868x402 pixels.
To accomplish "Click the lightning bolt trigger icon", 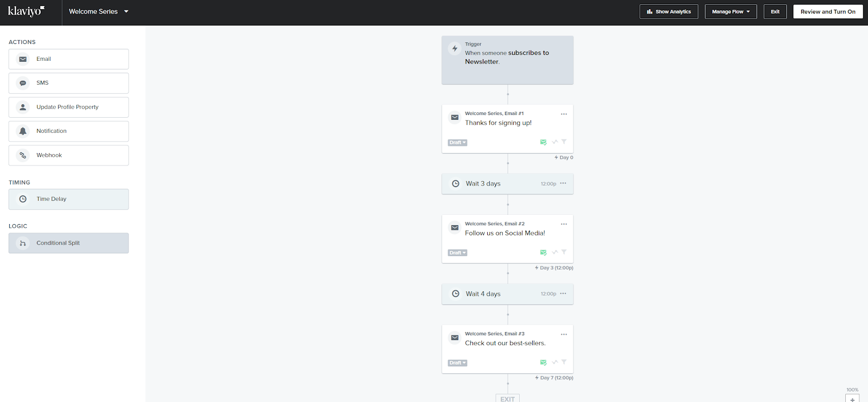I will tap(455, 48).
